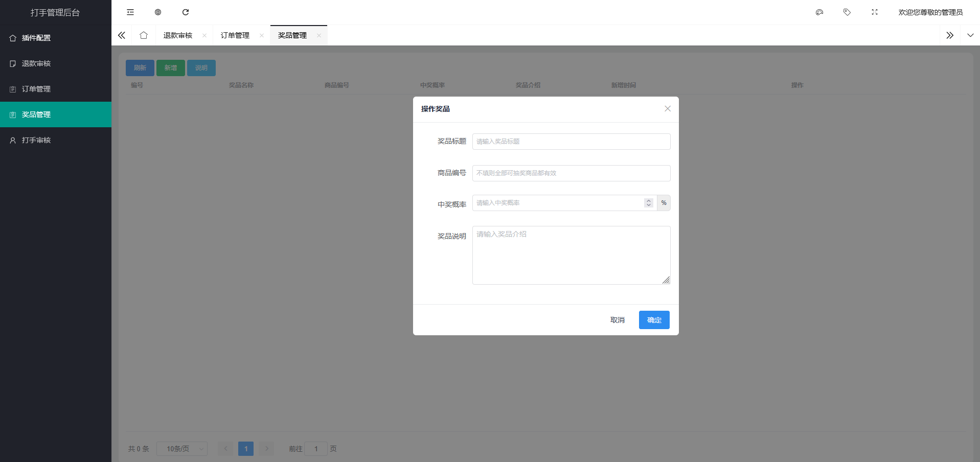
Task: Click the 奖品说明 text area
Action: [x=571, y=255]
